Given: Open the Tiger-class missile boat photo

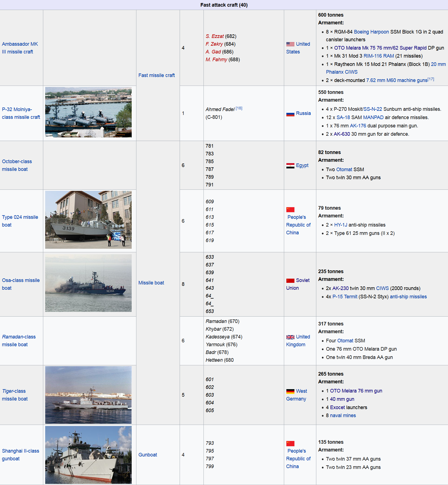Looking at the screenshot, I should [88, 395].
